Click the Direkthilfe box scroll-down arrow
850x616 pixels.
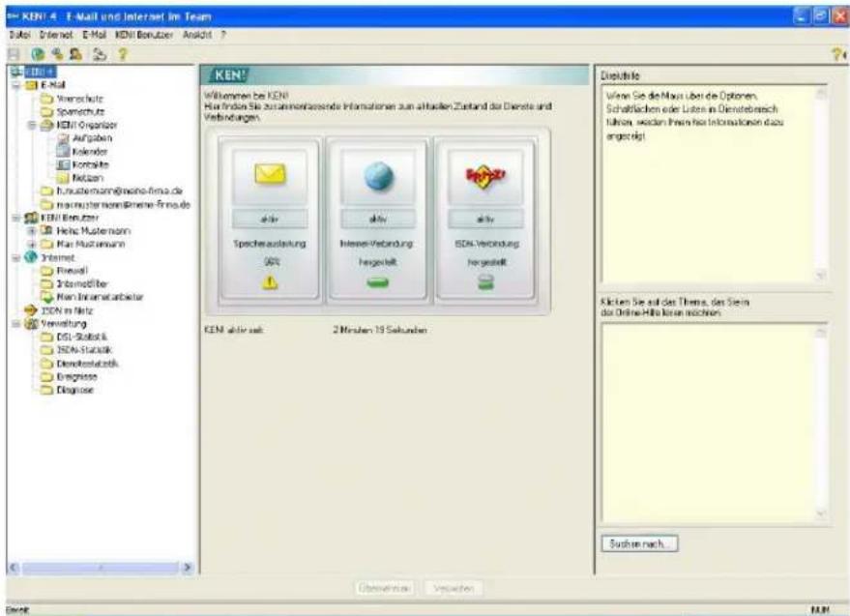[x=821, y=276]
